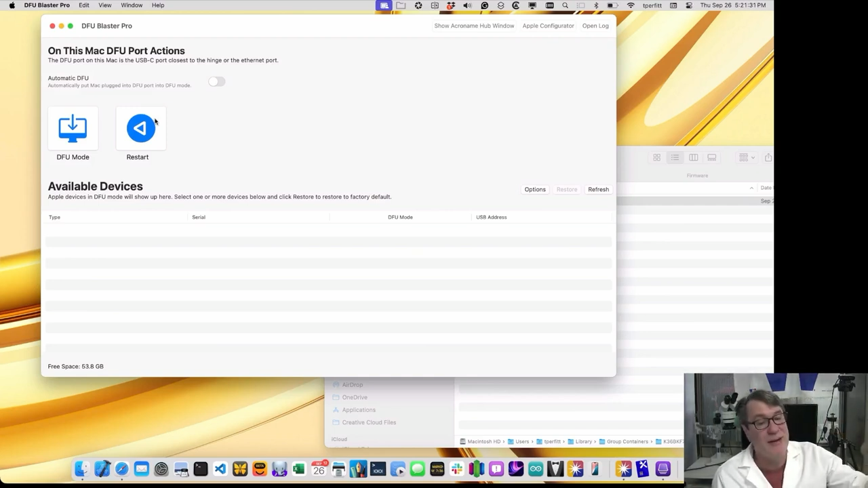This screenshot has height=488, width=868.
Task: Open Apple Configurator from the toolbar
Action: coord(548,26)
